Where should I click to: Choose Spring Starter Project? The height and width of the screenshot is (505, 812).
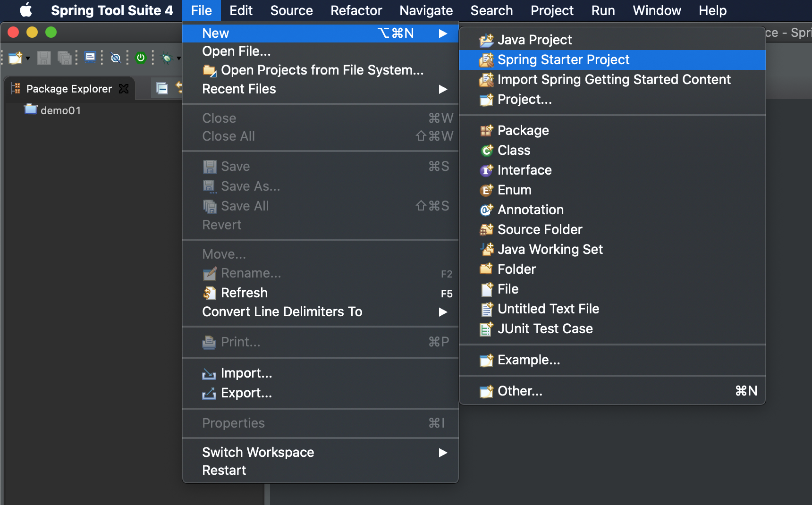612,59
